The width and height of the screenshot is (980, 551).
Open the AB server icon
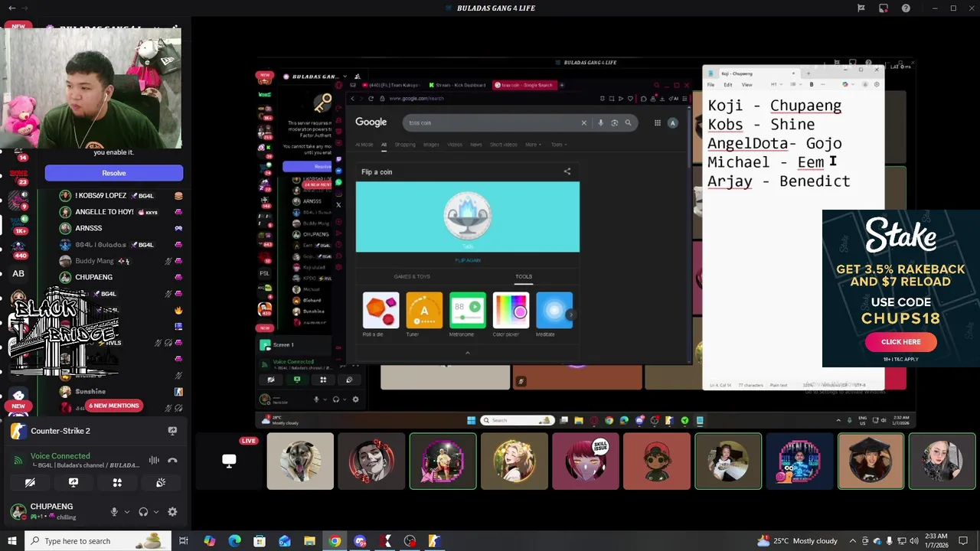click(x=18, y=273)
